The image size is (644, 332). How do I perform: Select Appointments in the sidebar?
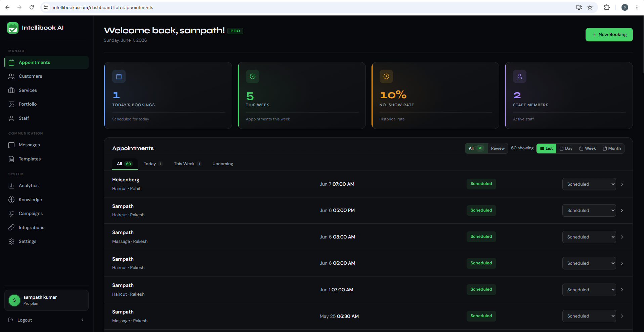tap(46, 63)
